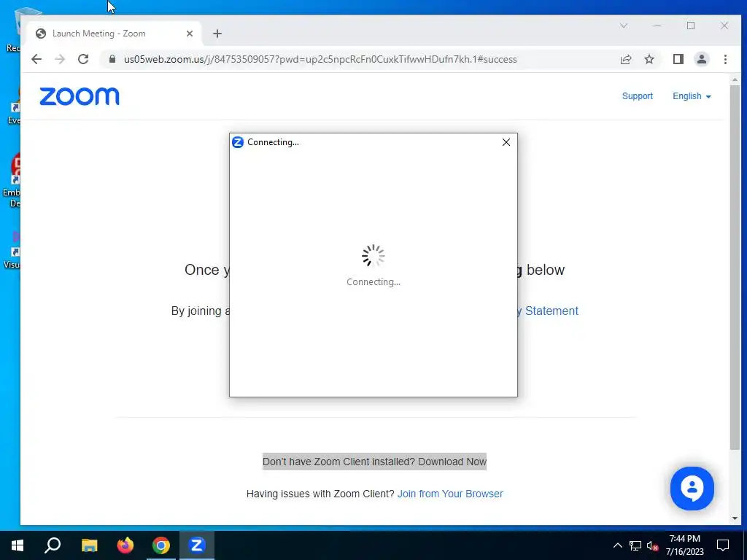This screenshot has height=560, width=747.
Task: Open the taskbar clock and date
Action: [x=684, y=545]
